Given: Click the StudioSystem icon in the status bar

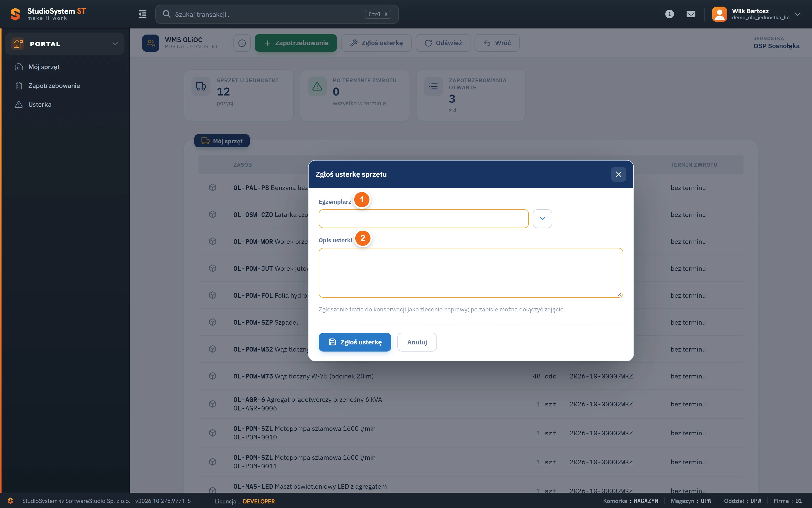Looking at the screenshot, I should click(x=10, y=501).
